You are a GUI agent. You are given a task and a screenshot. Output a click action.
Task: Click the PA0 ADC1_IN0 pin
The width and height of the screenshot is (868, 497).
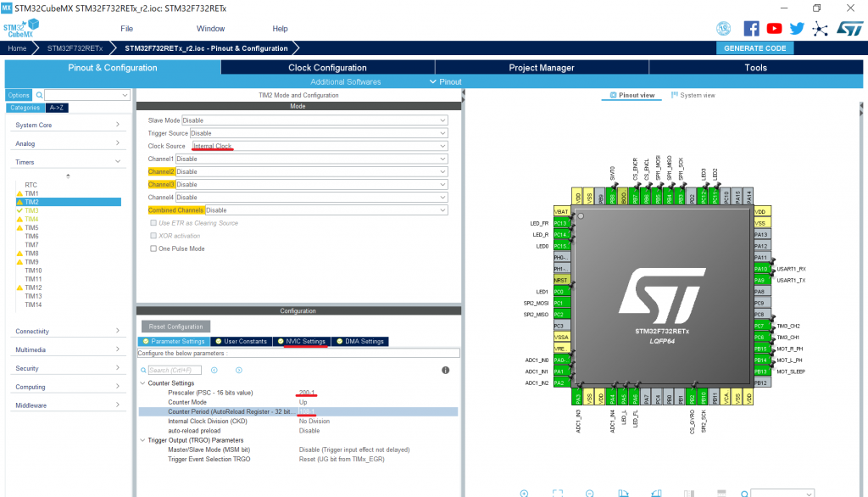click(561, 360)
